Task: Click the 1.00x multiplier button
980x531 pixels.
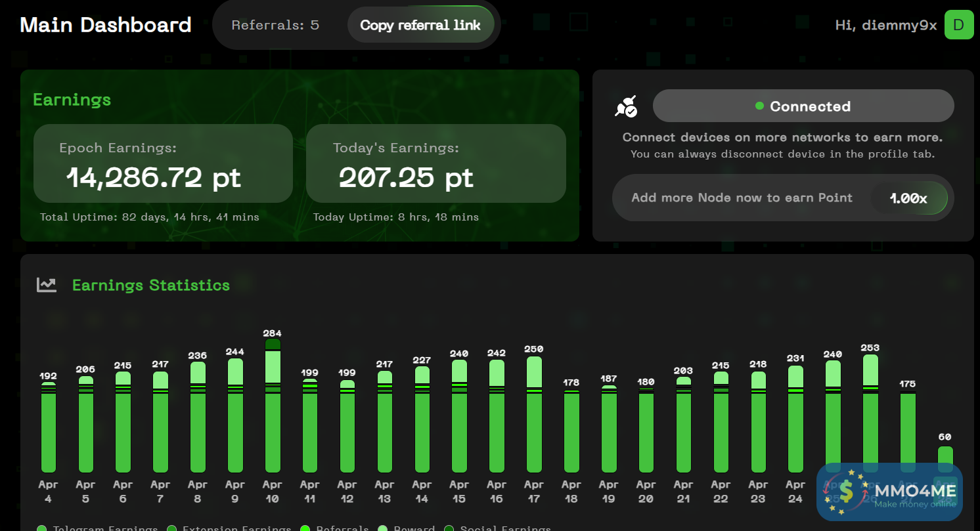Action: point(908,198)
